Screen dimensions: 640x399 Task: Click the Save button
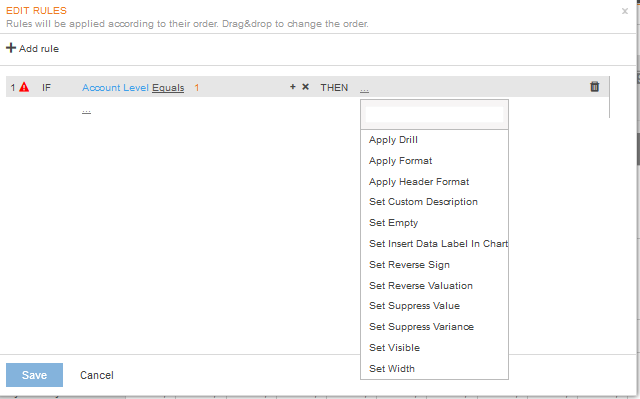[34, 375]
